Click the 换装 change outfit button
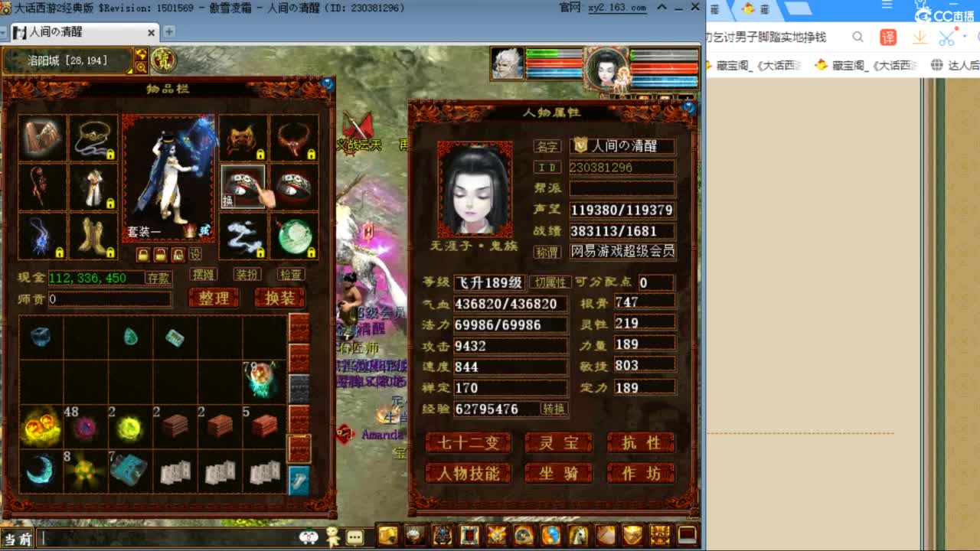The width and height of the screenshot is (980, 551). click(x=279, y=298)
